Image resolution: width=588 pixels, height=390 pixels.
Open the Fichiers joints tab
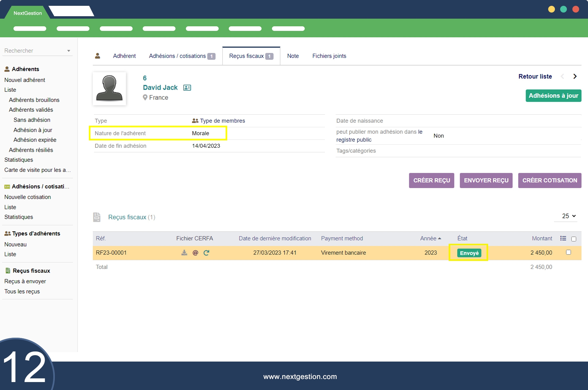[329, 56]
